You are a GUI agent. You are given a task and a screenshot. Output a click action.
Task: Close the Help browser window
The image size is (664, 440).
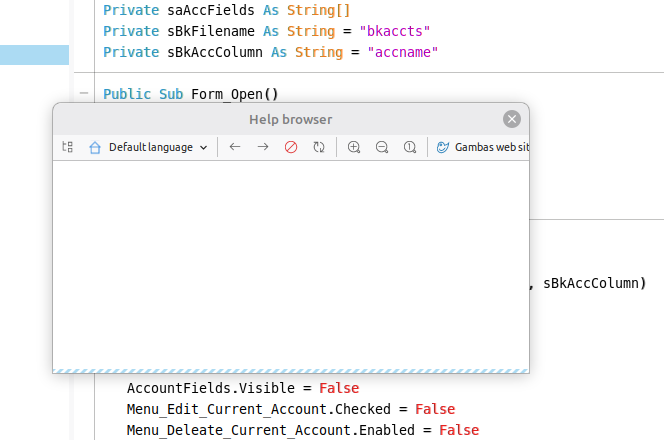[512, 119]
